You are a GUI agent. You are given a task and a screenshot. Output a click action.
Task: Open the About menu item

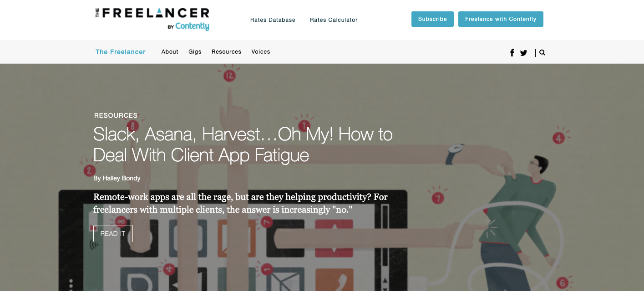170,52
